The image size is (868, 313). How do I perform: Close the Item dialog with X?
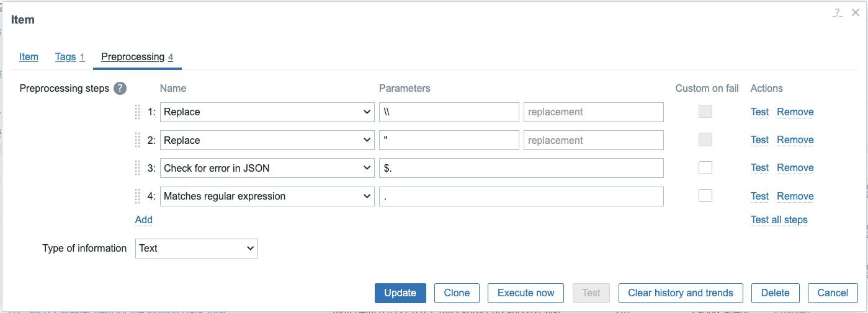click(x=856, y=12)
